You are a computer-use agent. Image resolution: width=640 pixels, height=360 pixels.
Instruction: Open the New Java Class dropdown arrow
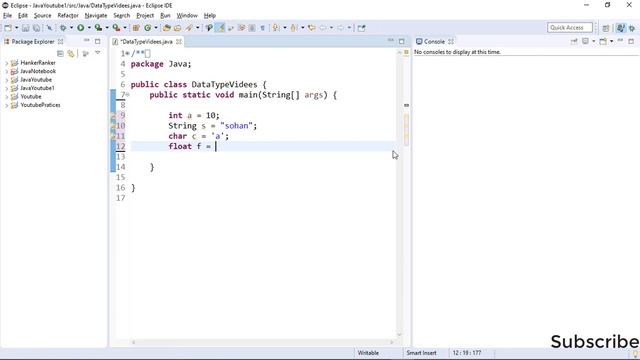pos(156,28)
